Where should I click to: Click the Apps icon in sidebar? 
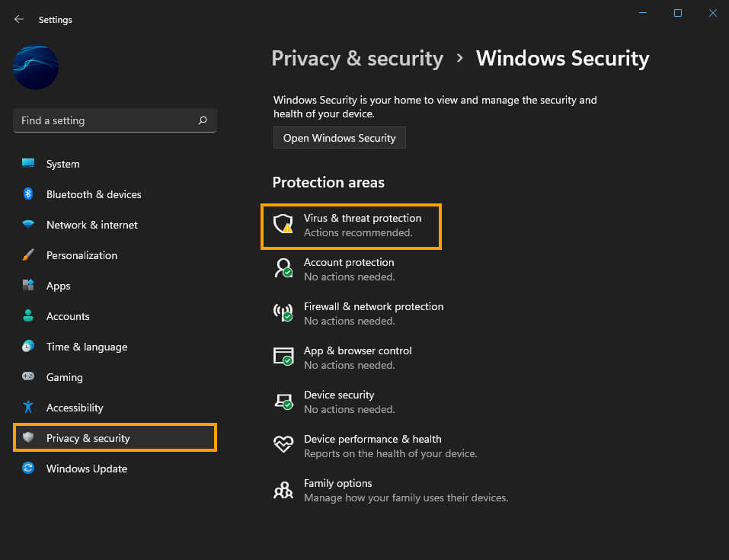click(x=28, y=285)
